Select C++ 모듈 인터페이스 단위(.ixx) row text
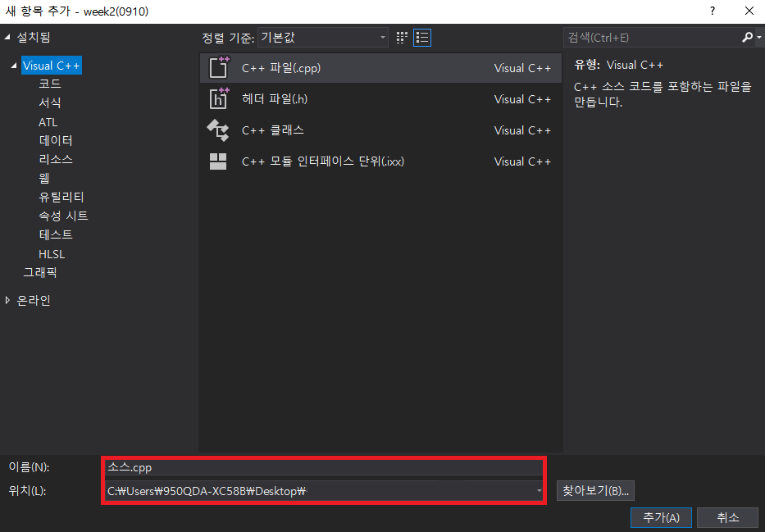Screen dimensions: 765x532 pyautogui.click(x=323, y=161)
